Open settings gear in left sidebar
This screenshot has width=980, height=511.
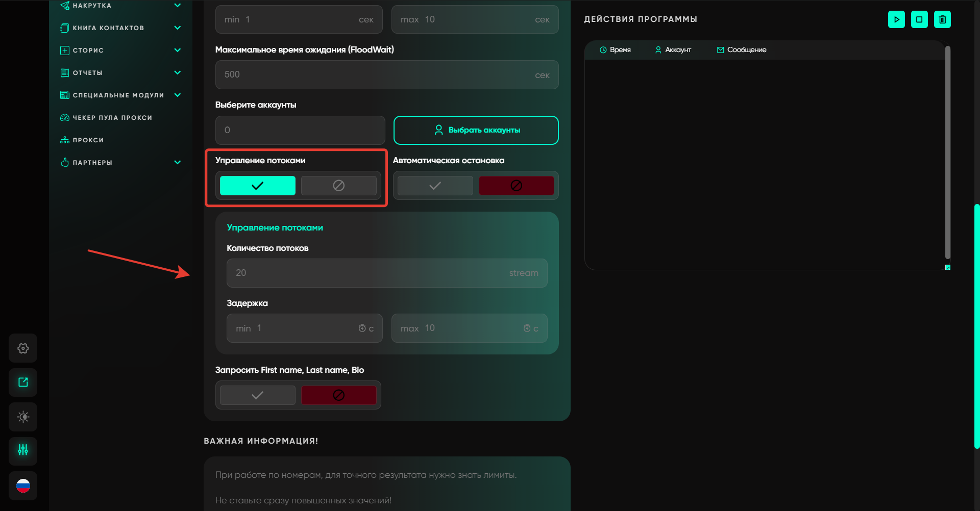[23, 348]
